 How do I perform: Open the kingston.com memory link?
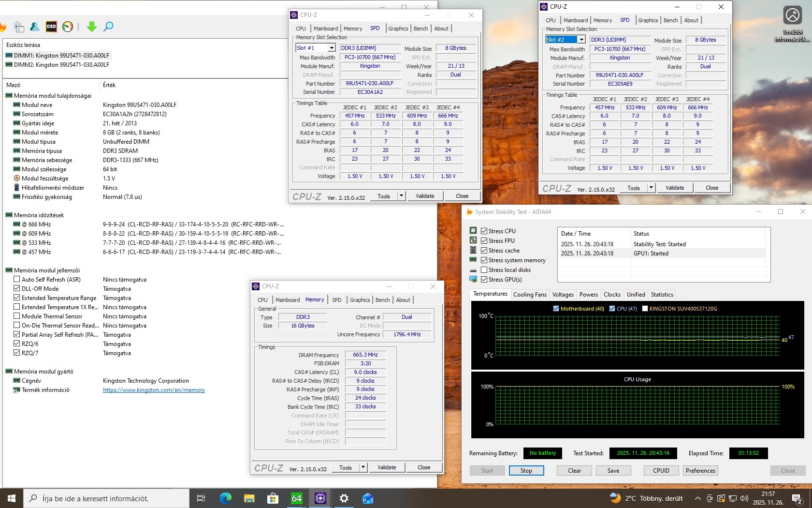(154, 390)
